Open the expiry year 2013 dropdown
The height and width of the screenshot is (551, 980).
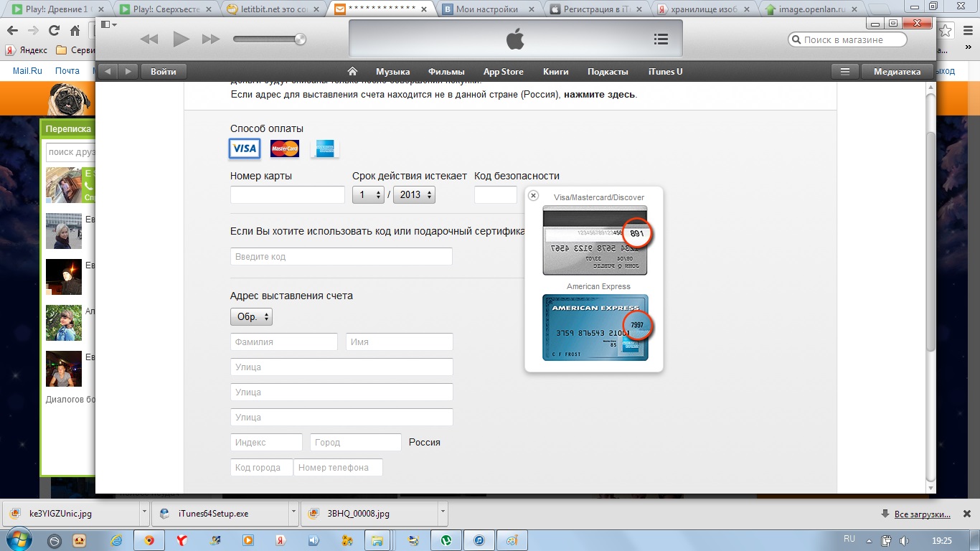pyautogui.click(x=414, y=194)
